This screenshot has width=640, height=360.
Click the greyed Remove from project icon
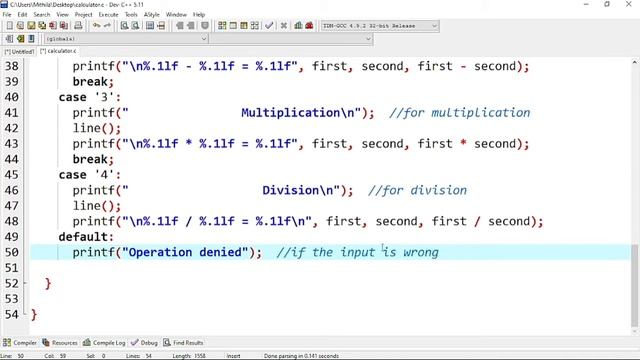click(191, 26)
